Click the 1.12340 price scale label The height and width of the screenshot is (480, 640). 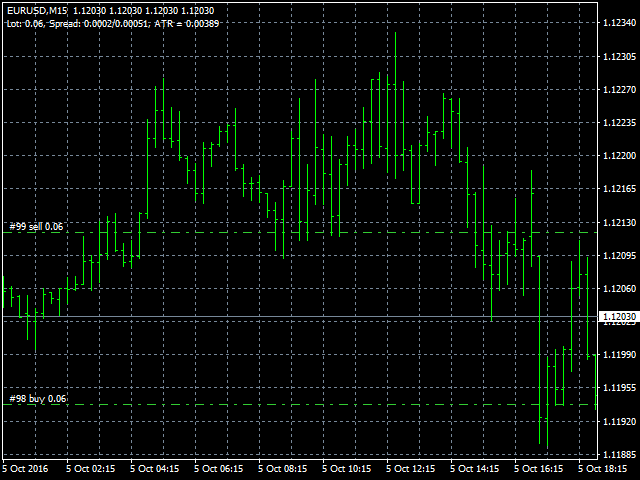pos(620,24)
